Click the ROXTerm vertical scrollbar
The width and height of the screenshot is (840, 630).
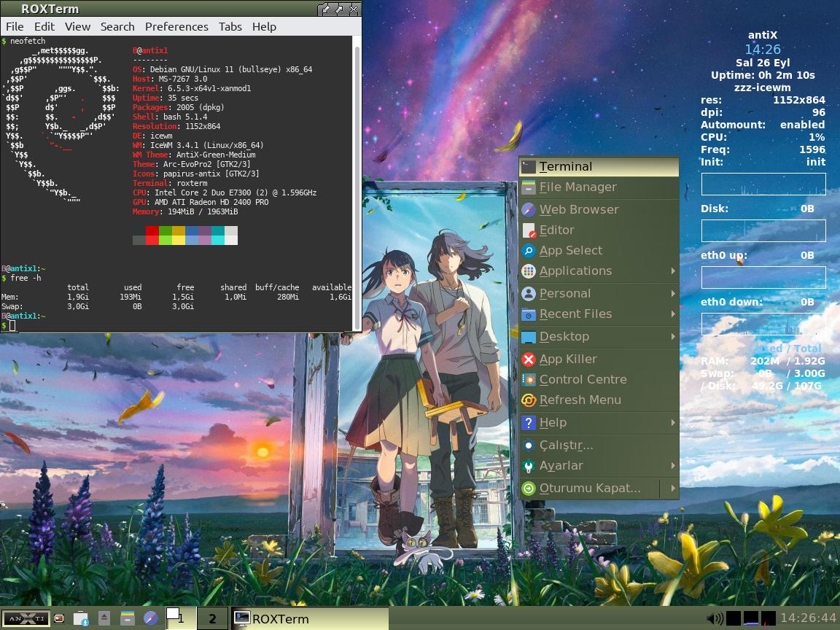(357, 182)
